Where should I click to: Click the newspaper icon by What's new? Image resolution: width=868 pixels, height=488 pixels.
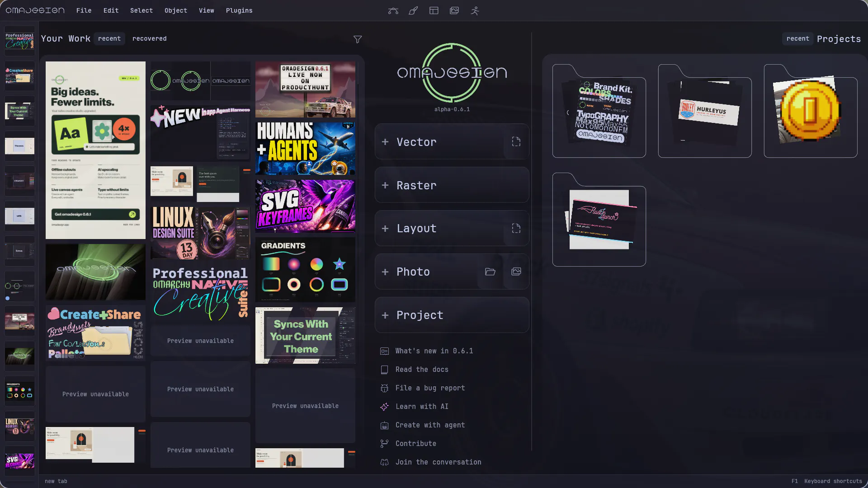pos(384,351)
